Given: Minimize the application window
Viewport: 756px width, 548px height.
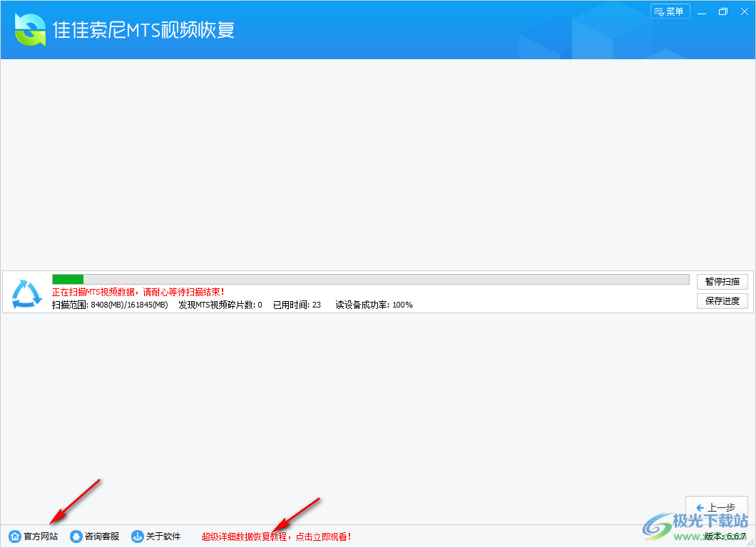Looking at the screenshot, I should tap(702, 11).
